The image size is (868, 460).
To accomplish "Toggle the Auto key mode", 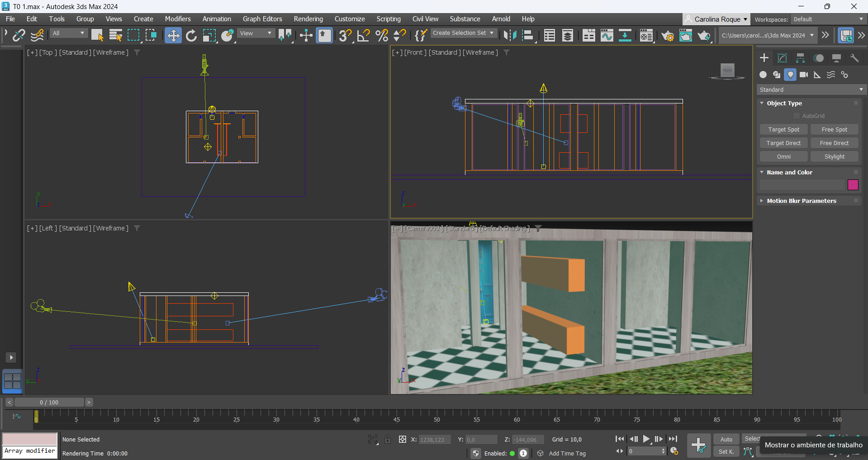I will click(x=726, y=439).
